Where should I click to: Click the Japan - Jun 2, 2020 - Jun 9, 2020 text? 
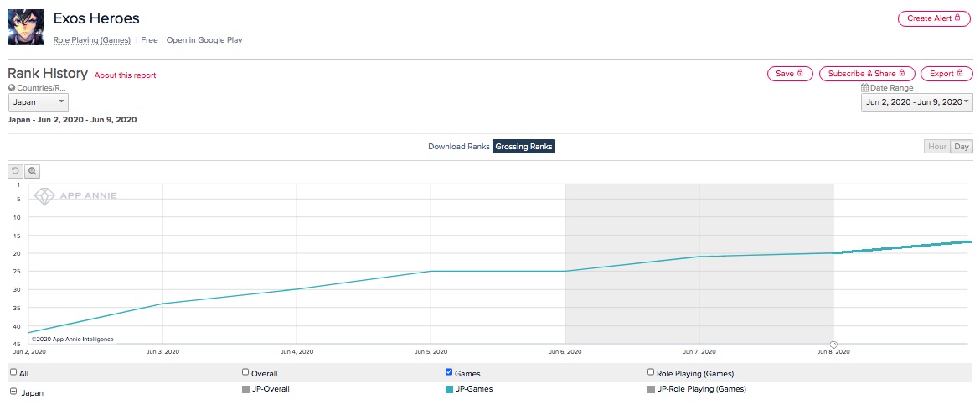coord(72,120)
